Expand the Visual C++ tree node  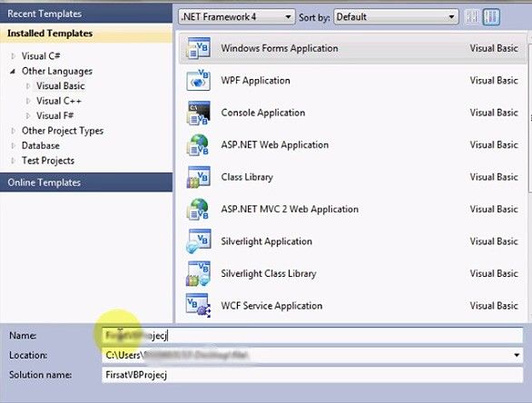[28, 101]
